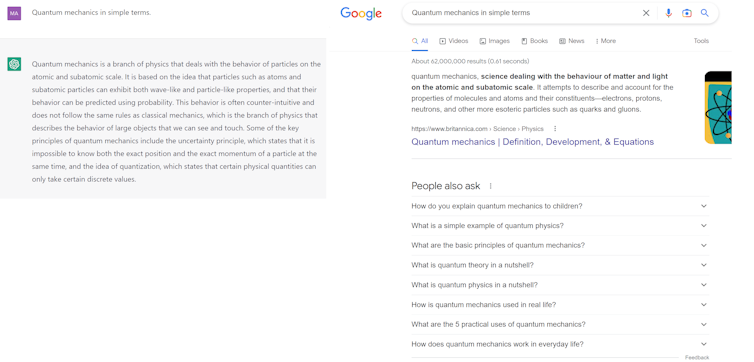Screen dimensions: 754x362
Task: Expand 'What is a simple example of quantum physics?'
Action: click(x=560, y=226)
